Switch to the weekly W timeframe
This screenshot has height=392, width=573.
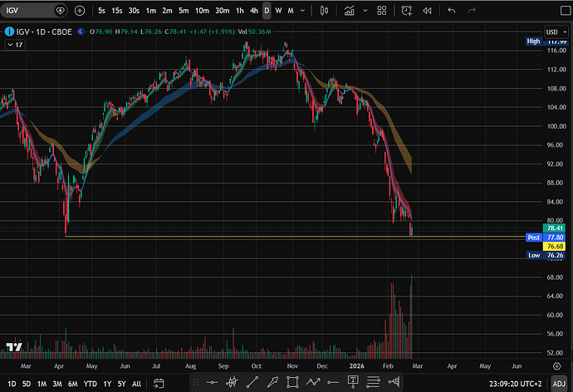coord(278,11)
